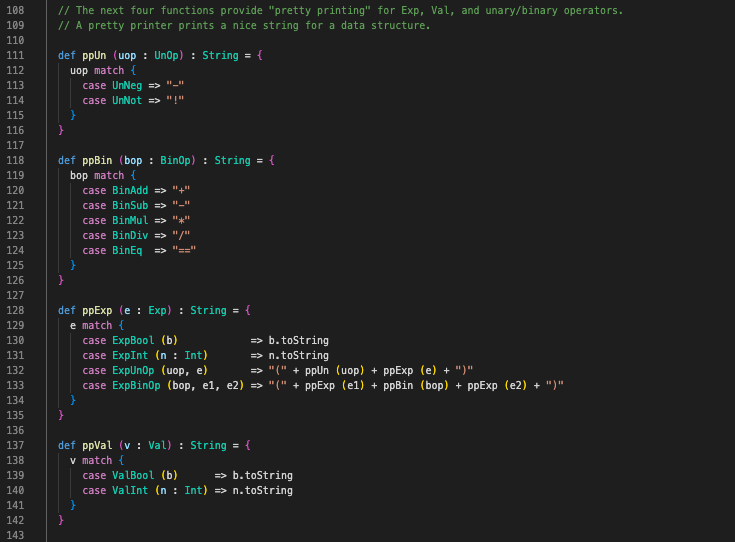Click the ppVal function name

pyautogui.click(x=97, y=445)
